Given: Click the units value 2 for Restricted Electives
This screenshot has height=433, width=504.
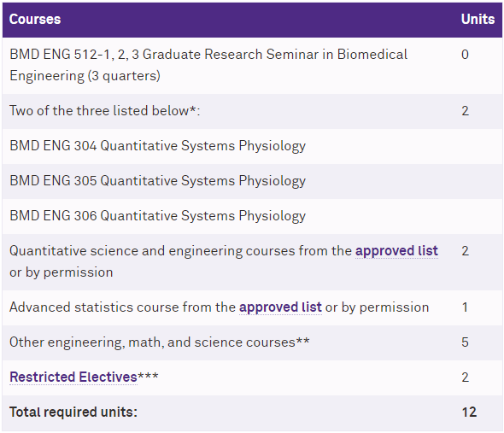Looking at the screenshot, I should tap(465, 377).
